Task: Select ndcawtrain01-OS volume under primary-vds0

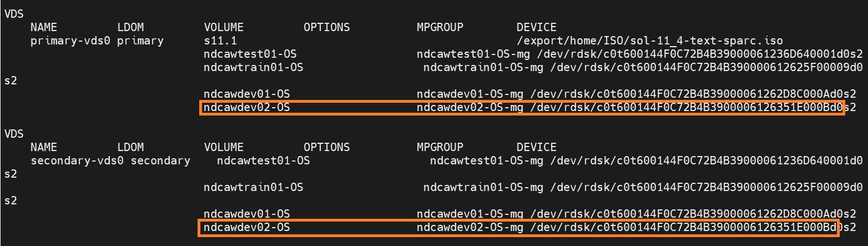Action: click(x=254, y=67)
